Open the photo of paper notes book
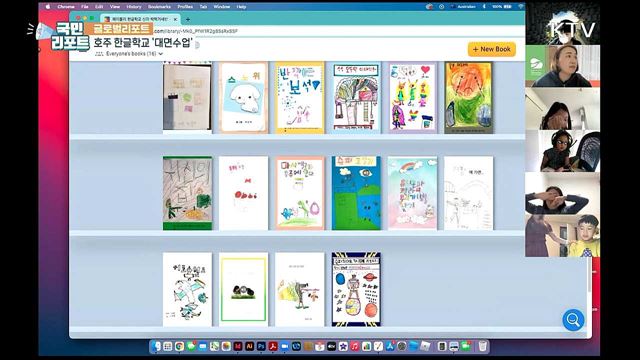Viewport: 640px width, 360px height. point(187,98)
